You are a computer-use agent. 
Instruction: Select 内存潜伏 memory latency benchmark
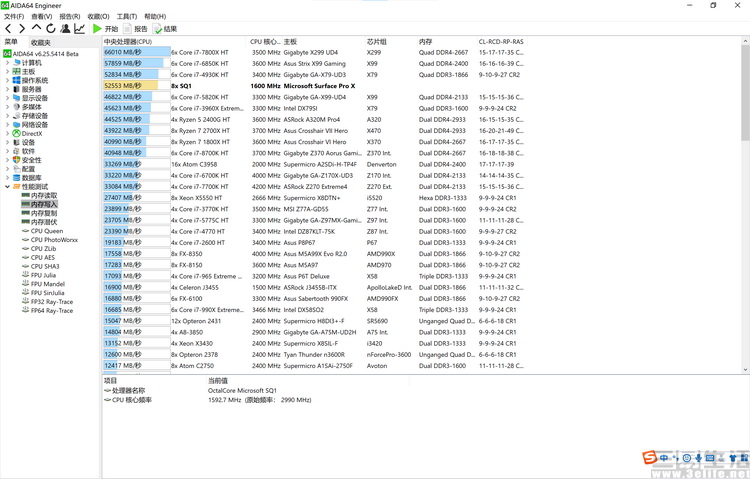40,222
